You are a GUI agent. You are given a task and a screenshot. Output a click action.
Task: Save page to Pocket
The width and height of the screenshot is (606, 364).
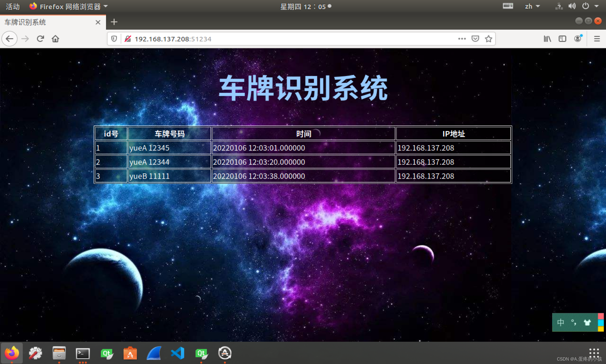click(x=475, y=39)
